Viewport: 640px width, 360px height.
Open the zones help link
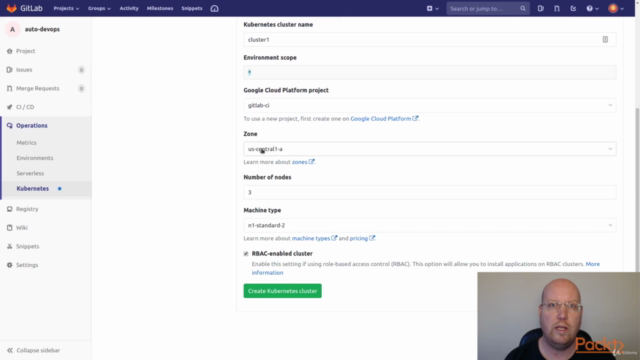[300, 162]
